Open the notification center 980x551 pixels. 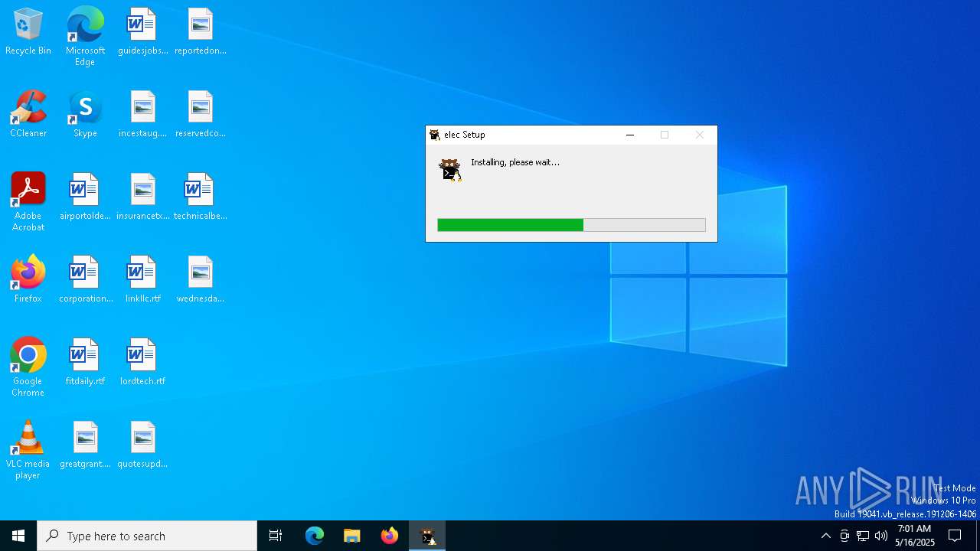[x=955, y=536]
